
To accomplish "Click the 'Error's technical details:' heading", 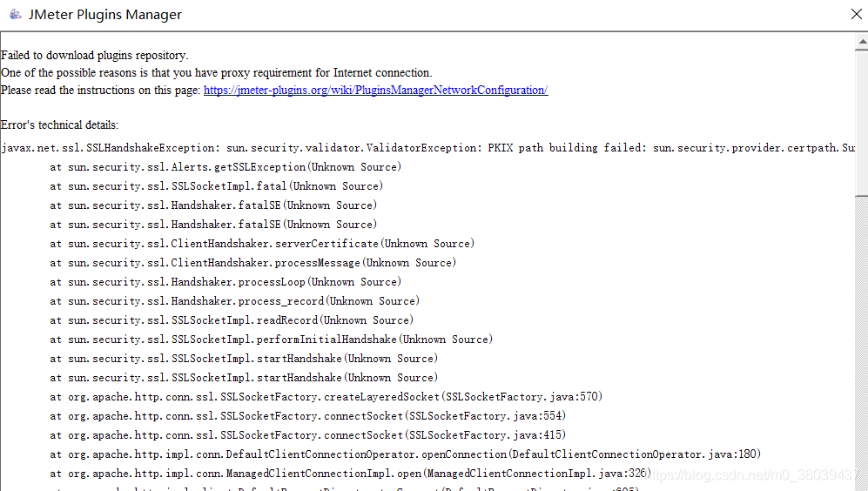I will [60, 125].
